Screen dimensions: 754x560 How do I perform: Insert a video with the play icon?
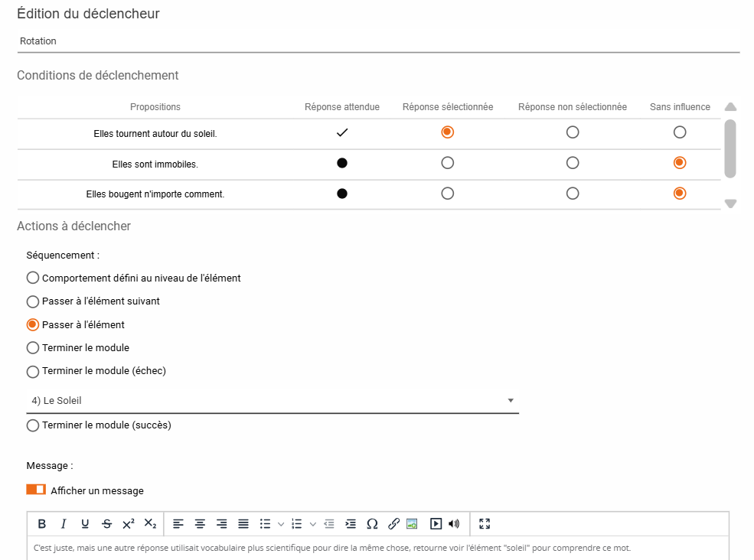coord(436,524)
